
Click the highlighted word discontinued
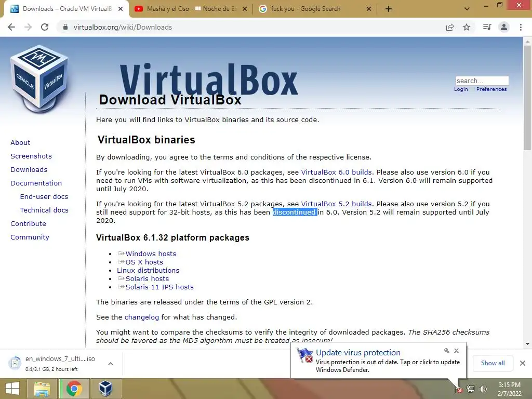coord(294,212)
